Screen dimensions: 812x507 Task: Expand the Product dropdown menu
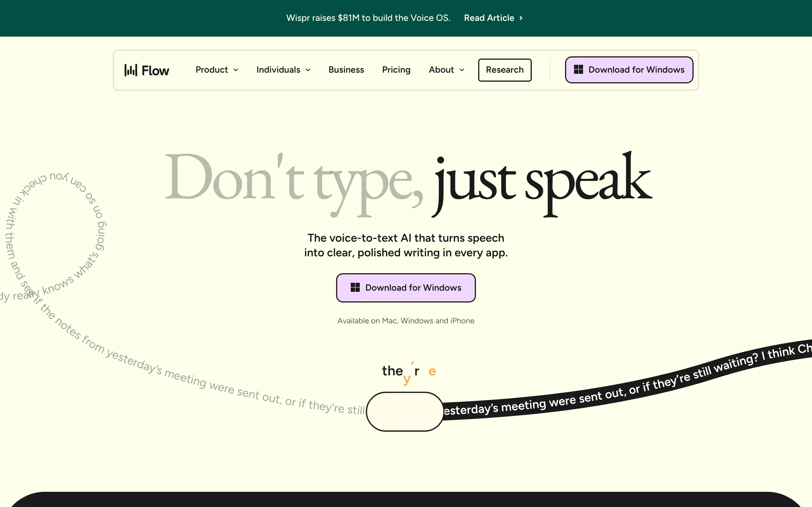[x=217, y=70]
